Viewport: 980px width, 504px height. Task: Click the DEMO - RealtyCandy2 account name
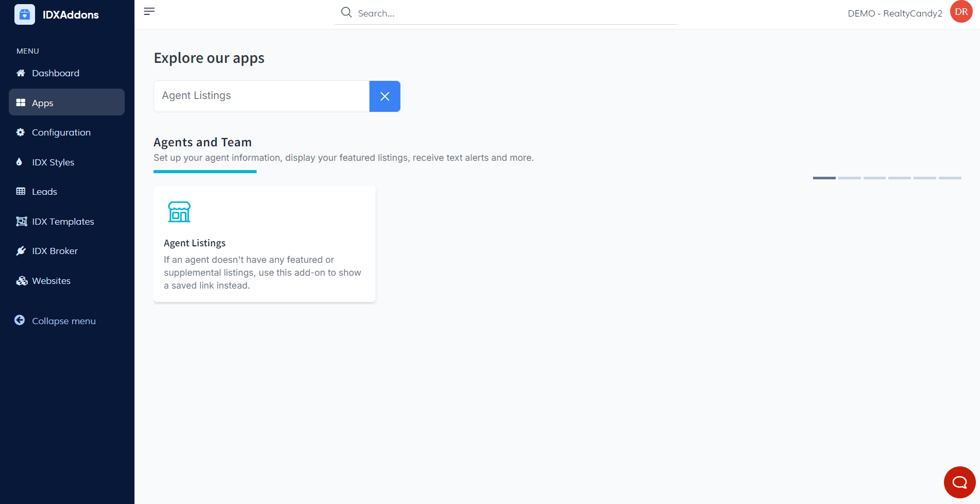(894, 13)
